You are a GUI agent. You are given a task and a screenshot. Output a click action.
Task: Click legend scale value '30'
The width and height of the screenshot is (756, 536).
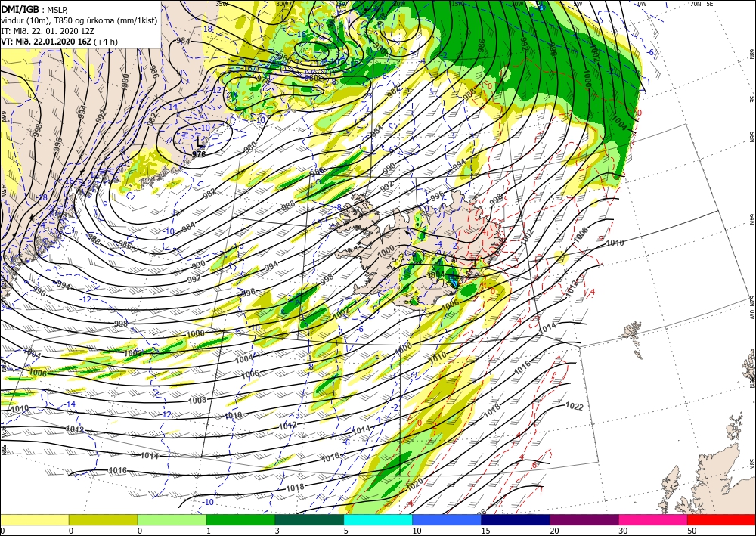[x=623, y=531]
